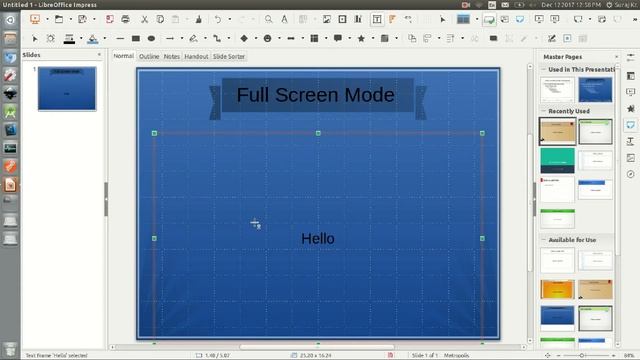Screen dimensions: 640x360
Task: Click the Print icon
Action: [x=125, y=19]
